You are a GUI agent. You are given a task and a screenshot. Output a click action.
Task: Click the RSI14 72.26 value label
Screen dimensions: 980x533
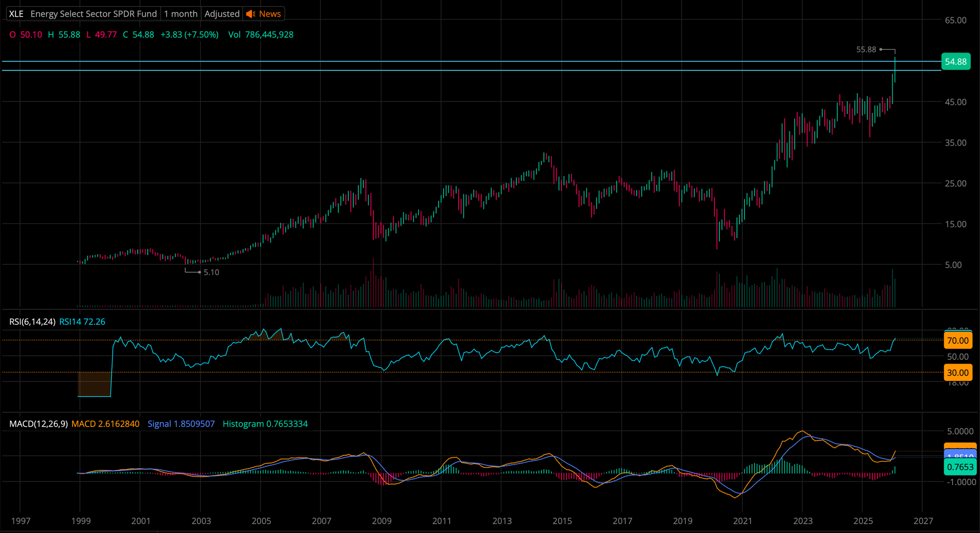pos(82,322)
